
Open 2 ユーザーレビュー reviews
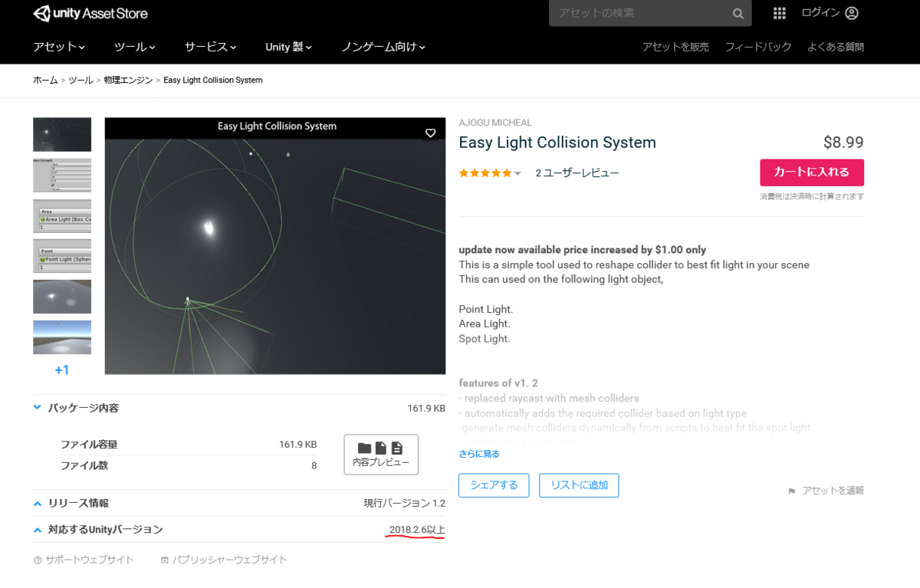[x=577, y=173]
